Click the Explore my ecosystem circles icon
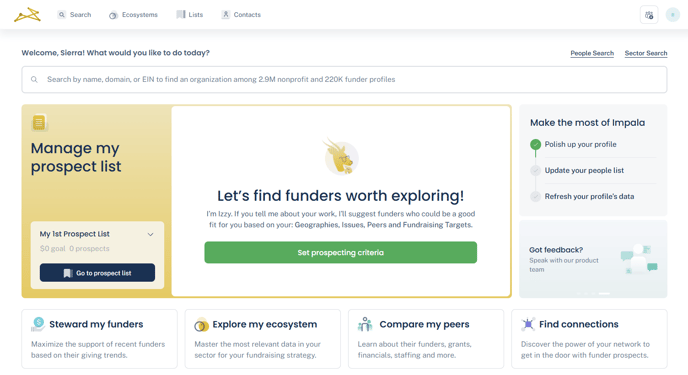Screen dimensions: 688x375 [201, 325]
